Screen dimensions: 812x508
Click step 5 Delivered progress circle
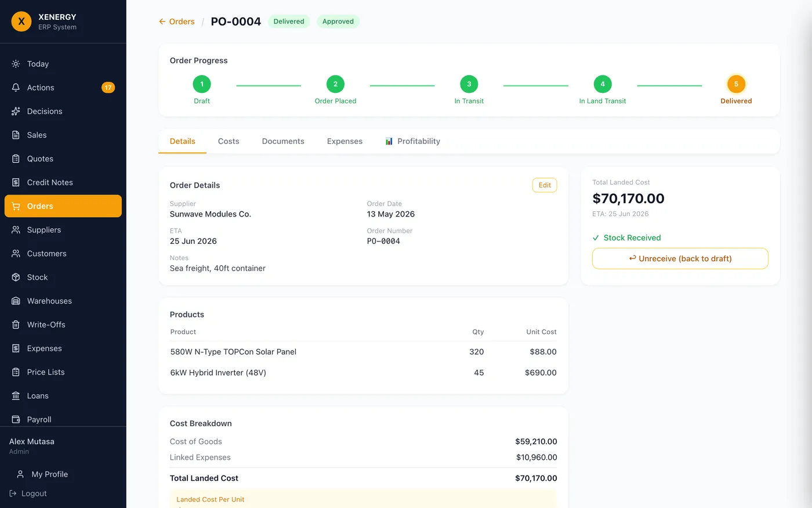pos(736,84)
